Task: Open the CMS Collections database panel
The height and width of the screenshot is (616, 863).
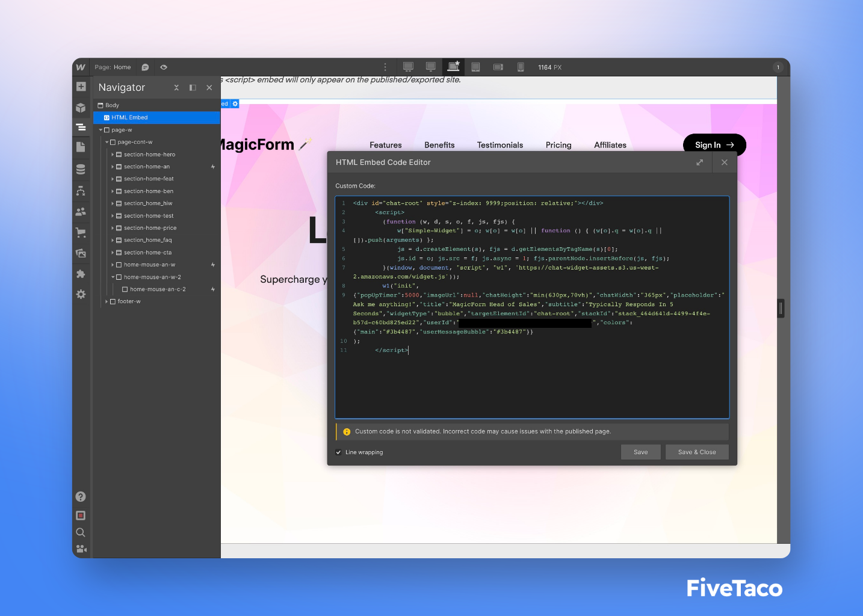Action: (x=81, y=170)
